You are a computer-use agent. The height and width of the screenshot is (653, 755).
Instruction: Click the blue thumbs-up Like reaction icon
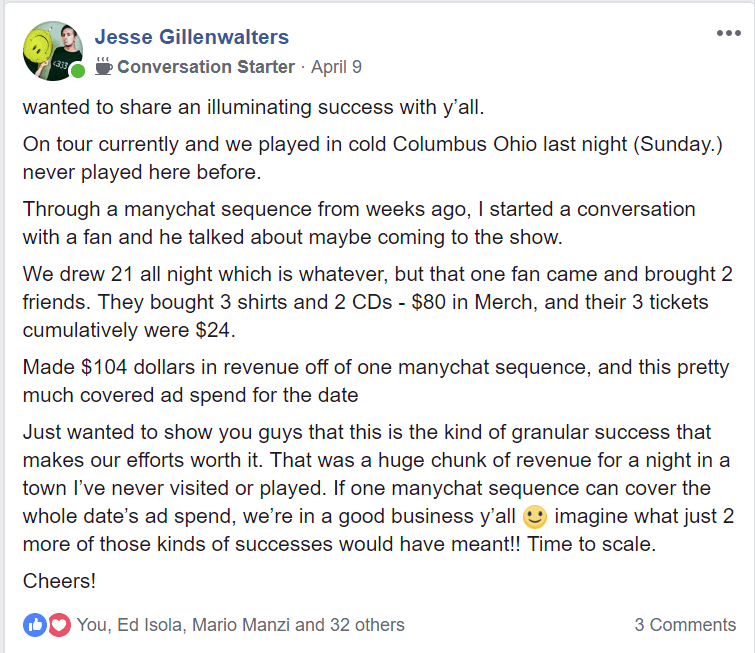pos(35,625)
